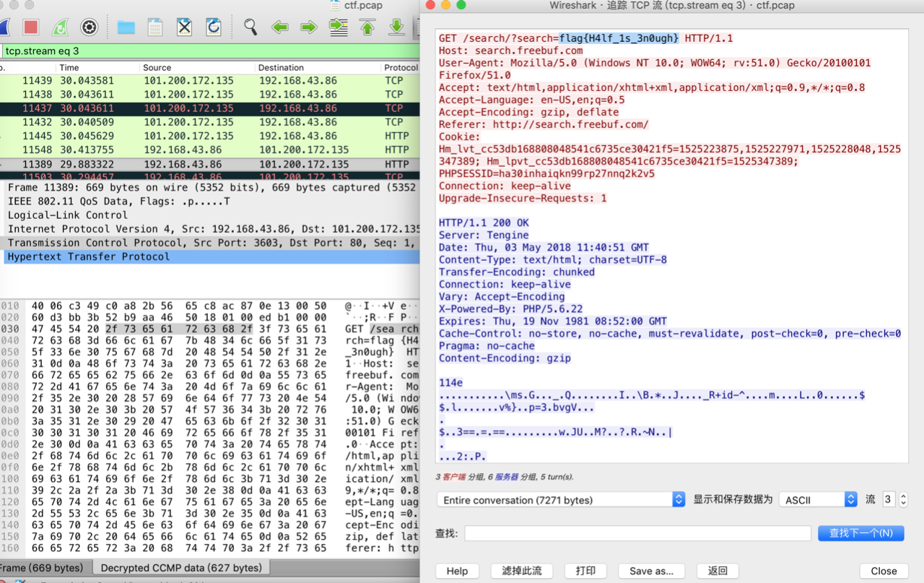Click the stream number field showing 3
The image size is (924, 583).
(889, 499)
